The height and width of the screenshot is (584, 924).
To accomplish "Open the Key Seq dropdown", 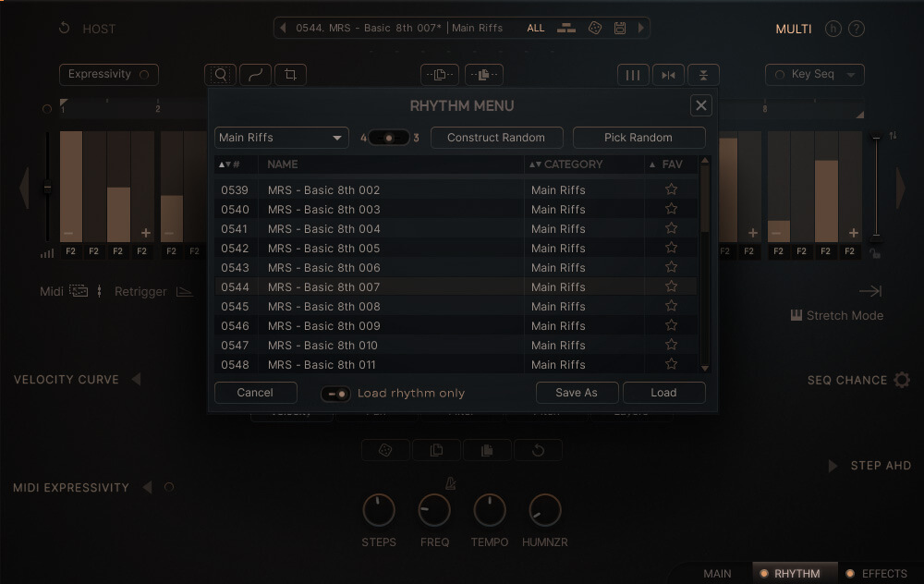I will (x=815, y=75).
